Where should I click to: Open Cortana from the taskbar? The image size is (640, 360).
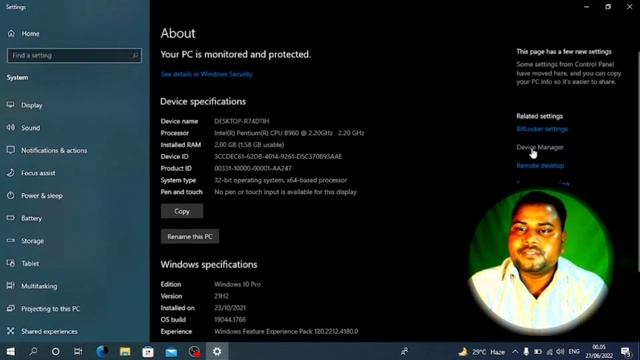point(56,351)
